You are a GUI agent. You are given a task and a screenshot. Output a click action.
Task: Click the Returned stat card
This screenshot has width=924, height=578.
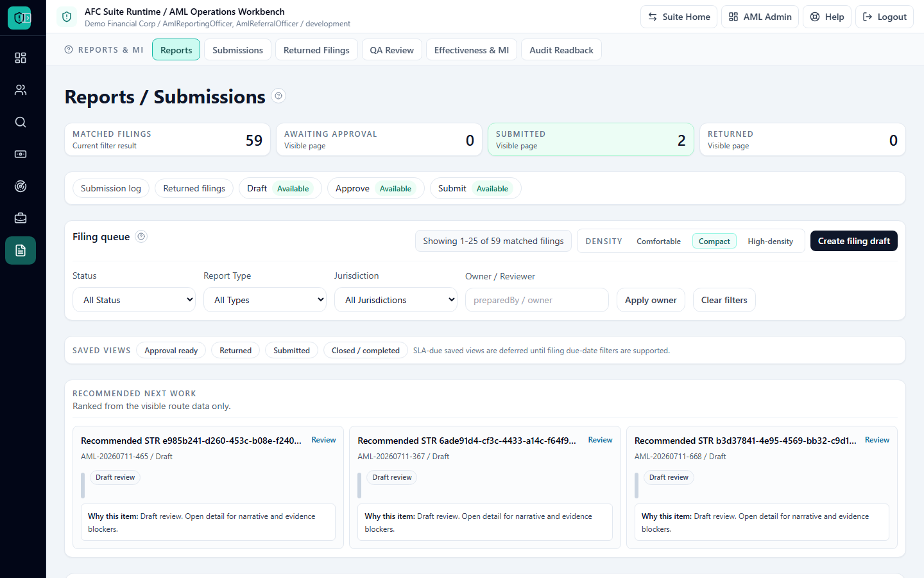[x=803, y=139]
